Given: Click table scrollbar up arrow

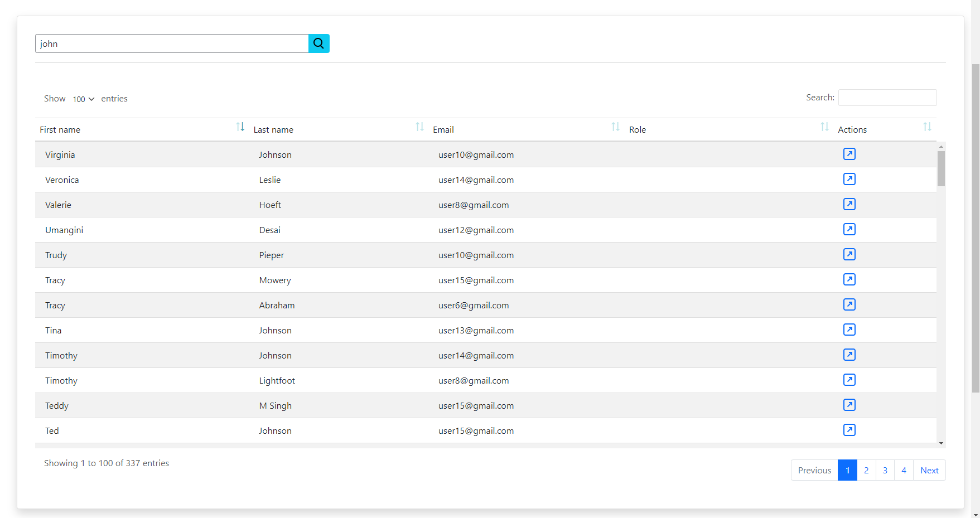Looking at the screenshot, I should pyautogui.click(x=941, y=147).
